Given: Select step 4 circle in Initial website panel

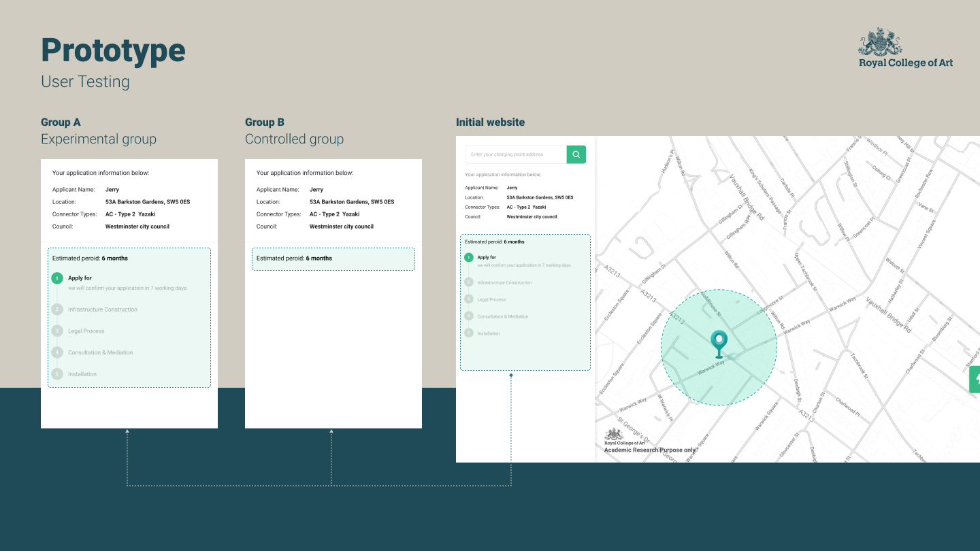Looking at the screenshot, I should 469,316.
